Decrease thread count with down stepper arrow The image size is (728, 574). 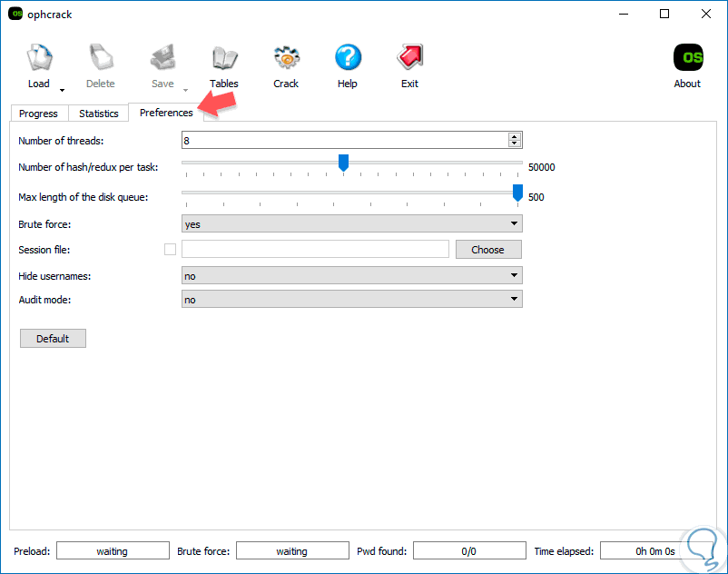(514, 143)
